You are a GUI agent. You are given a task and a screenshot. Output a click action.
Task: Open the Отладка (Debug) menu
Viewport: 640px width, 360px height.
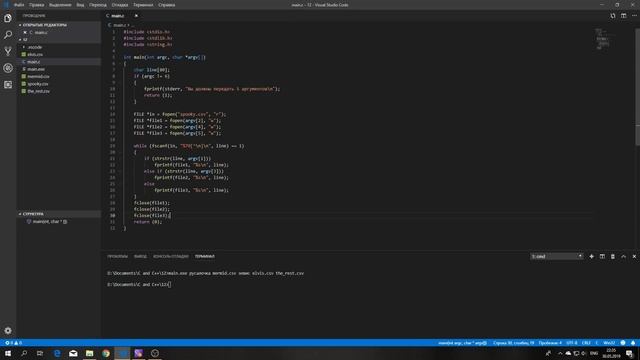tap(120, 5)
